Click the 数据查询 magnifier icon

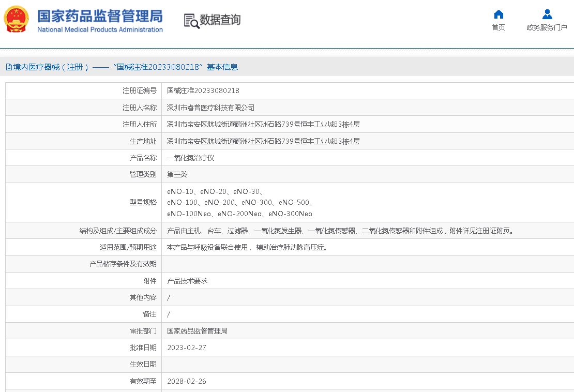tap(191, 21)
